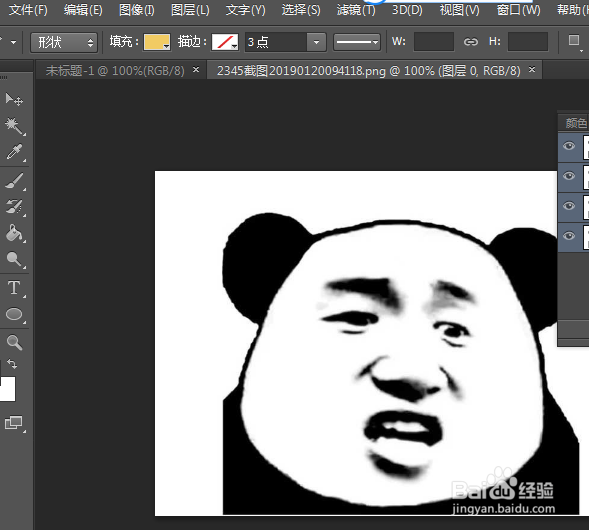Screen dimensions: 589x530
Task: Swap foreground and background colors
Action: 12,364
